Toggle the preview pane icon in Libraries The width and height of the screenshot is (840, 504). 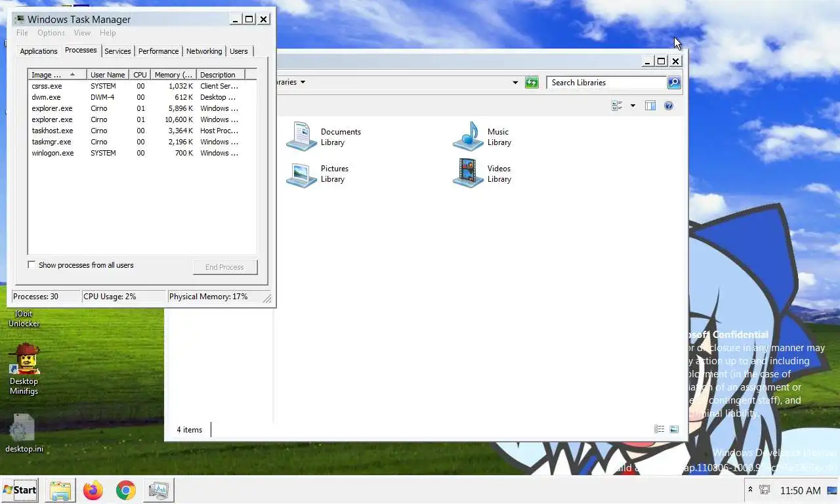click(650, 106)
